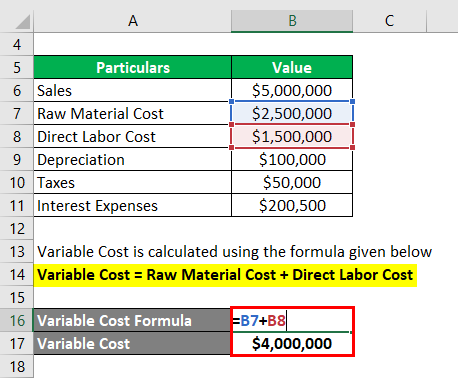
Task: Select the Variable Cost label in row 17
Action: pyautogui.click(x=132, y=343)
